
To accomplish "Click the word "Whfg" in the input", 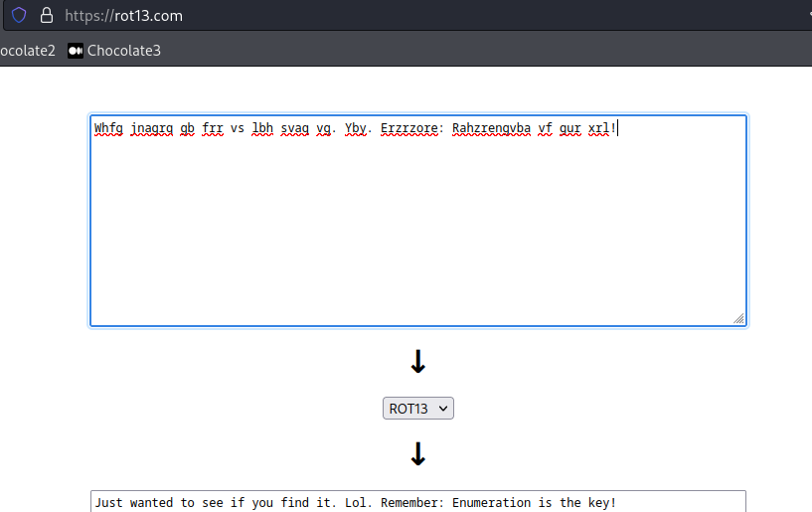I will pyautogui.click(x=108, y=128).
